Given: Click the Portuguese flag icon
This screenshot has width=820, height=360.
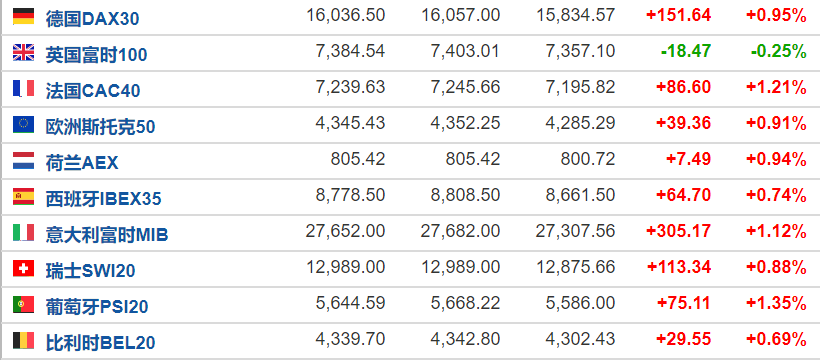Looking at the screenshot, I should click(24, 305).
